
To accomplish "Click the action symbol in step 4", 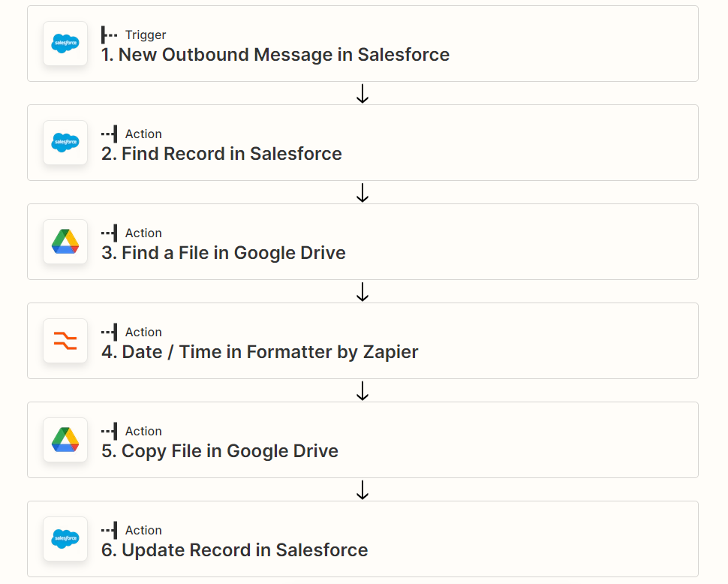I will coord(109,333).
